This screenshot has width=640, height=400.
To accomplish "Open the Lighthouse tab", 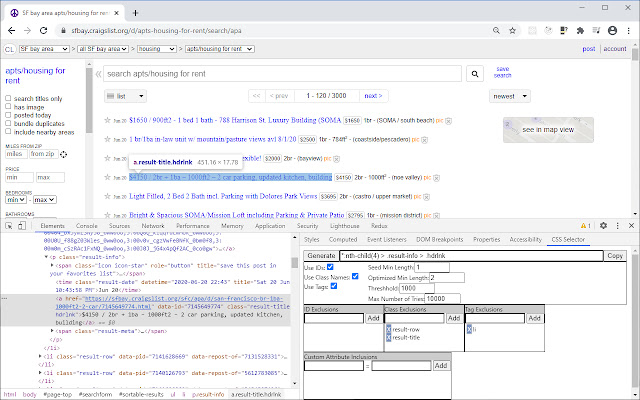I will (344, 226).
